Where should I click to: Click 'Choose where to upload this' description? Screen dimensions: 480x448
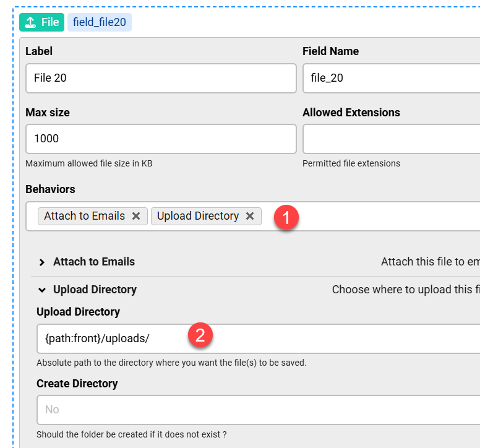[406, 290]
